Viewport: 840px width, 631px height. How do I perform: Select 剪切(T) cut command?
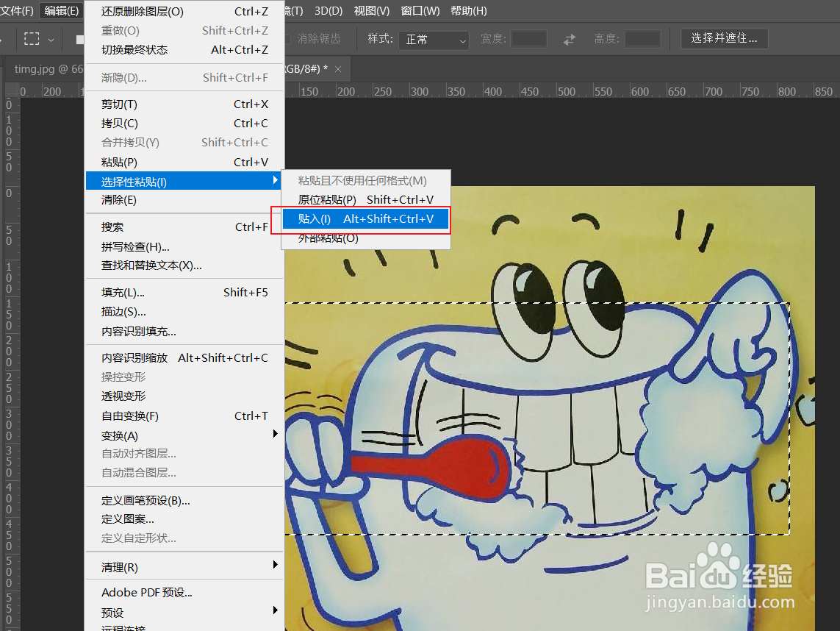[x=184, y=104]
